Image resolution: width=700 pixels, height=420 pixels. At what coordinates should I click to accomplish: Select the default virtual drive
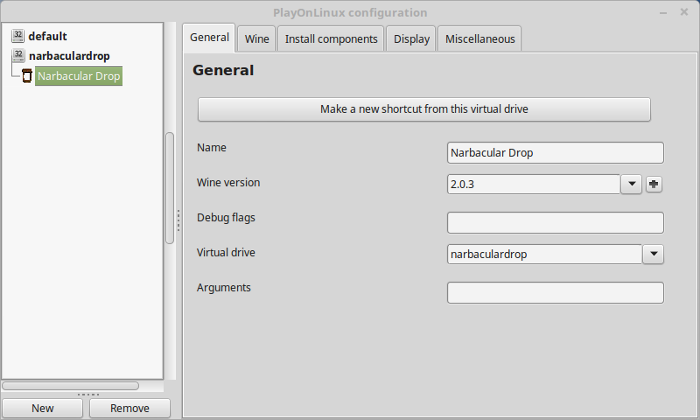tap(48, 36)
